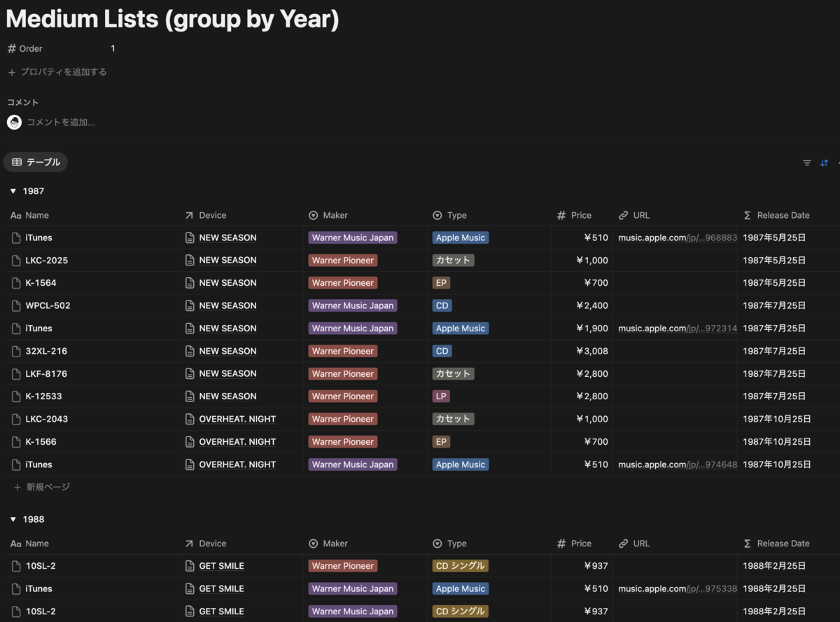Click the page icon beside WPCL-502

click(x=16, y=305)
